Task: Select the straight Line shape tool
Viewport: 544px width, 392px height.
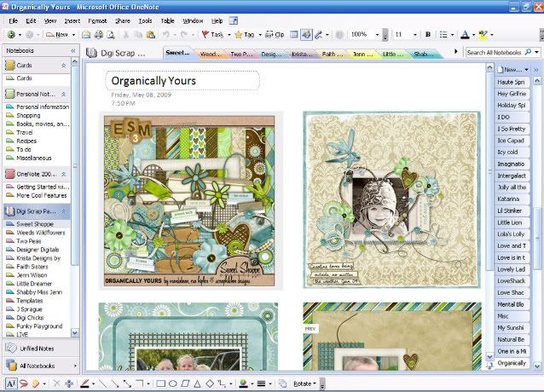Action: (x=102, y=383)
